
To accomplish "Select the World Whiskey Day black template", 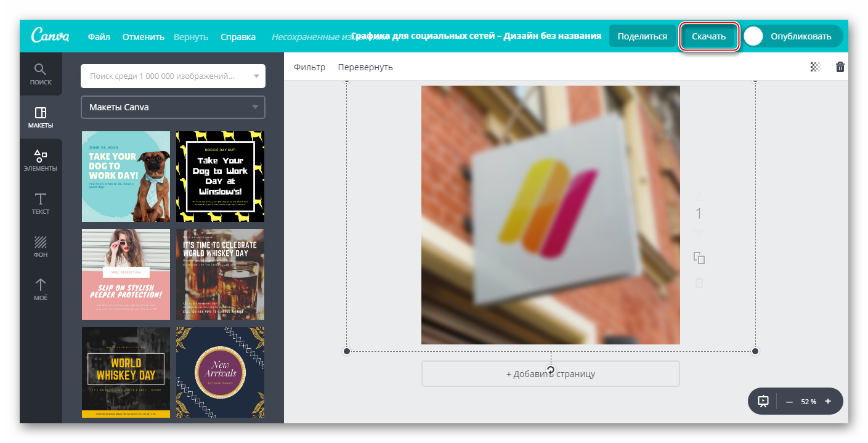I will pos(126,372).
